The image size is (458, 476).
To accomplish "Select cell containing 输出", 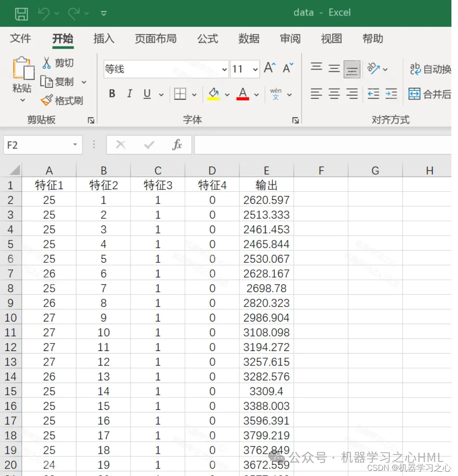I will click(x=267, y=185).
